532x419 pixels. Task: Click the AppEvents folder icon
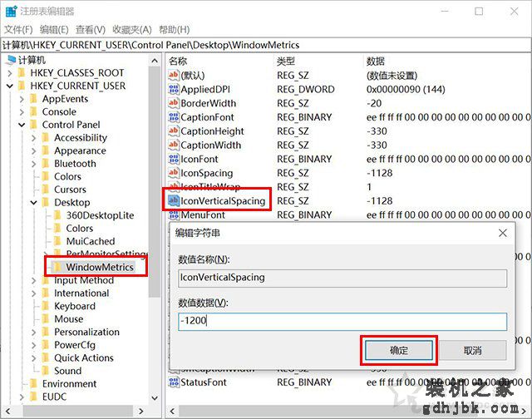pyautogui.click(x=33, y=99)
